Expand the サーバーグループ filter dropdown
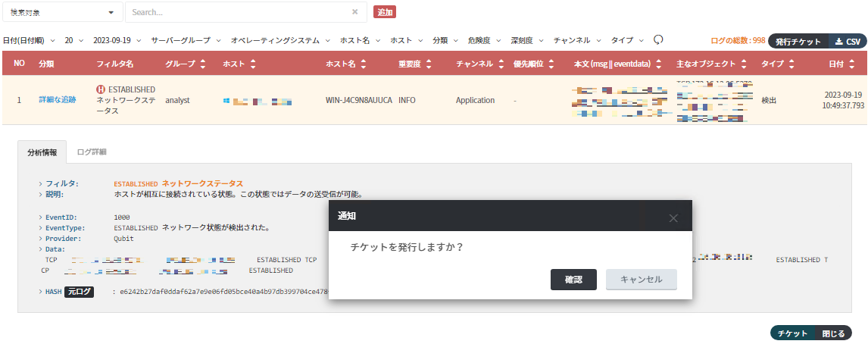 (186, 40)
